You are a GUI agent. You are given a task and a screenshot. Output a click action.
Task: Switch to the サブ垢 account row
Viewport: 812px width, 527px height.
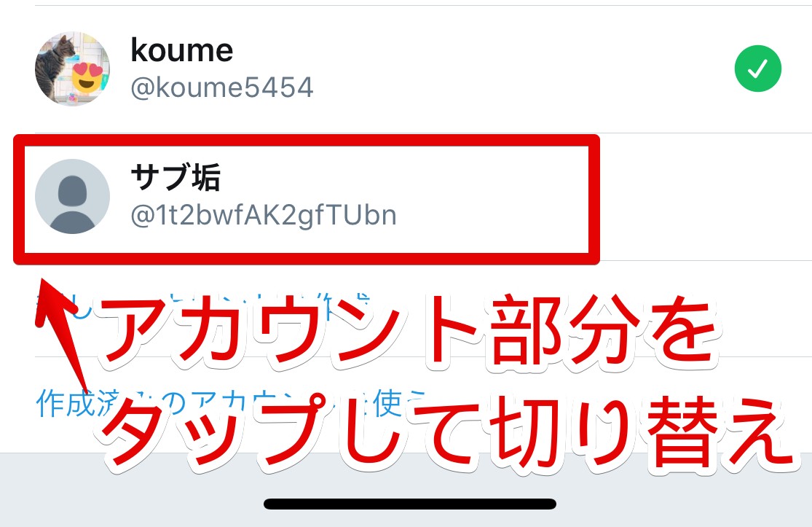pyautogui.click(x=307, y=200)
